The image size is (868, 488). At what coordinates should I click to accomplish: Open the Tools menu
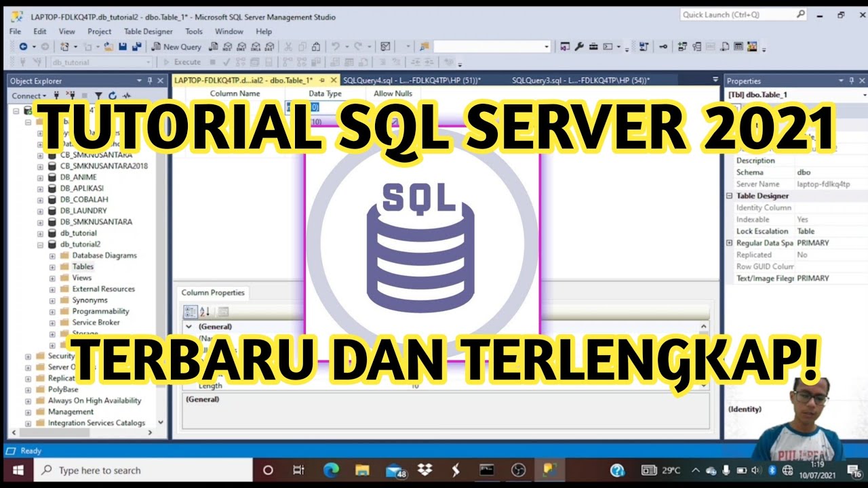click(x=194, y=31)
